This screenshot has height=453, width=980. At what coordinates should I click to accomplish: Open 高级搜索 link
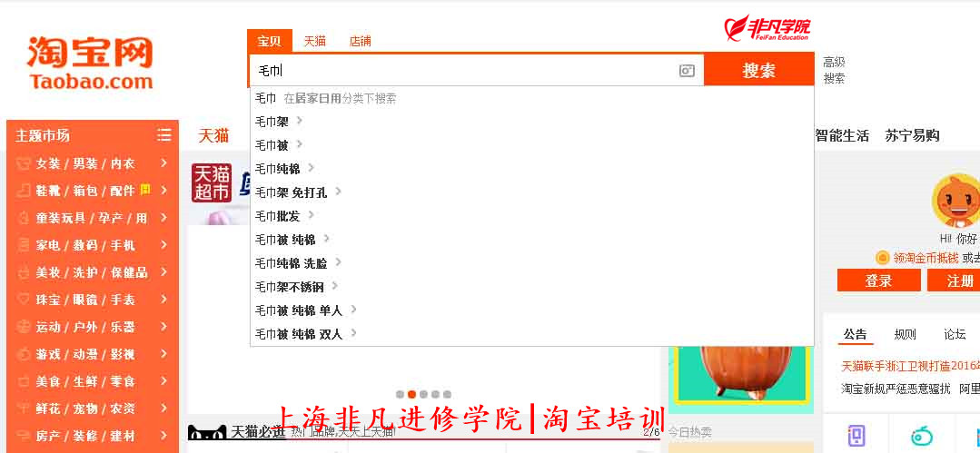(834, 71)
